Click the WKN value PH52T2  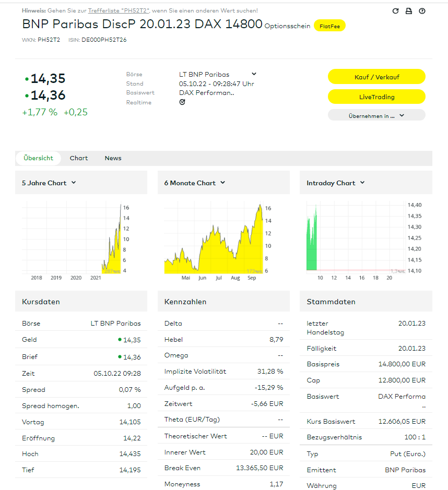(x=49, y=40)
